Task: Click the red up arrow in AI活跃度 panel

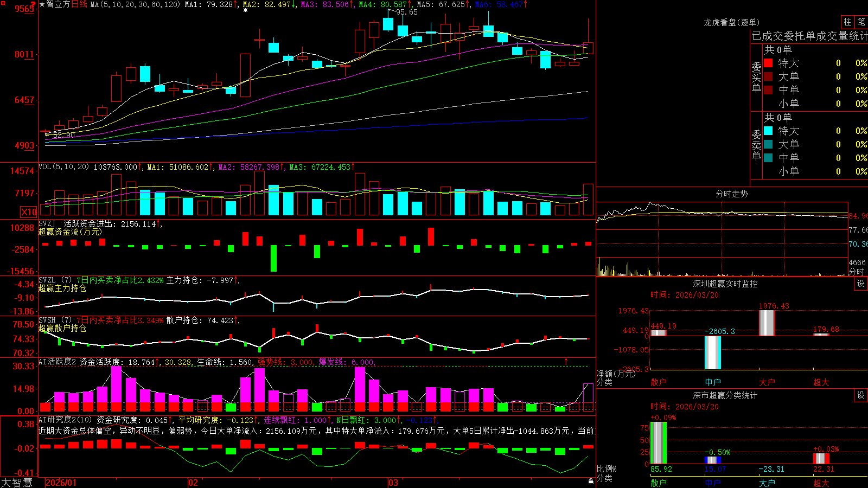Action: (566, 361)
